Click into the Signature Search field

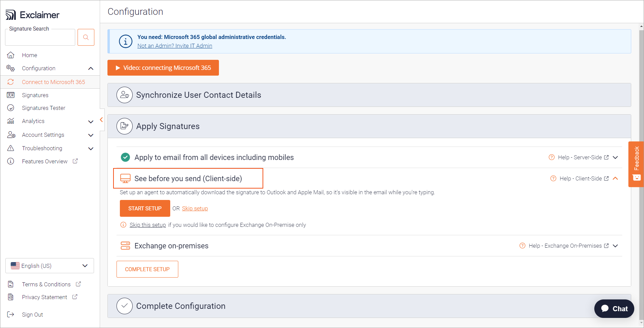(40, 38)
